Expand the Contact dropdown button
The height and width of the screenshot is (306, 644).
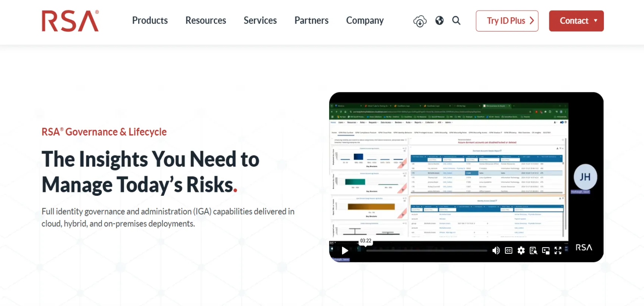point(576,21)
